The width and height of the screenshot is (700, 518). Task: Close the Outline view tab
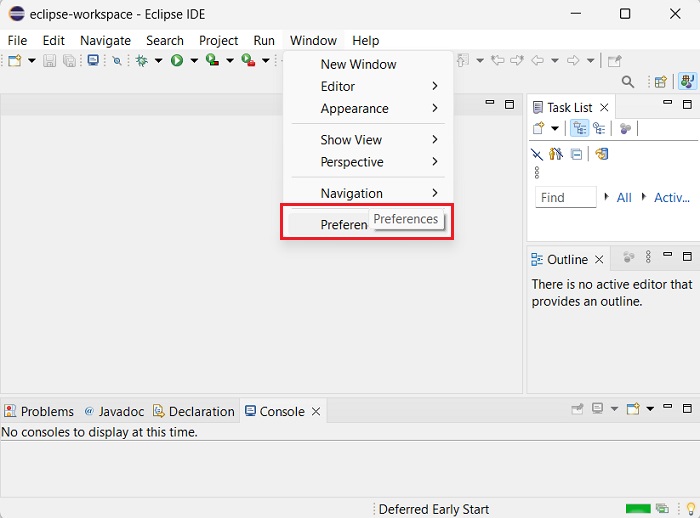tap(599, 259)
